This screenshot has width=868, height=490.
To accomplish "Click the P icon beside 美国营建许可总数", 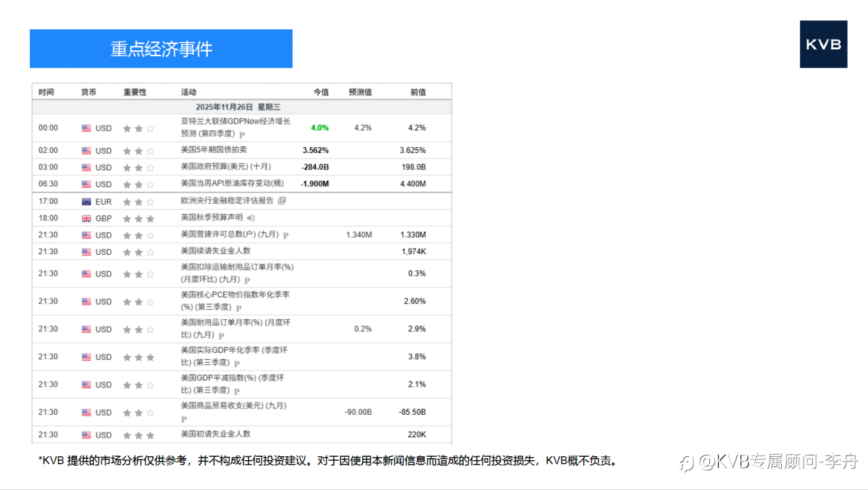I will coord(285,235).
